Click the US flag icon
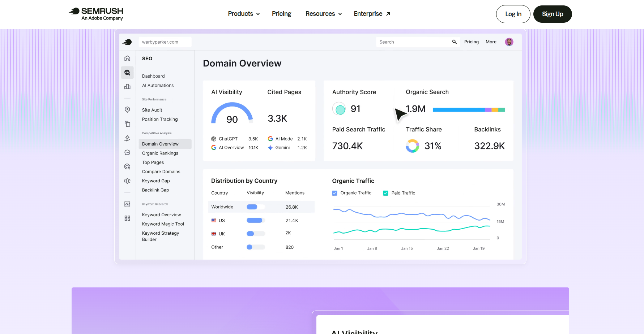 click(214, 220)
